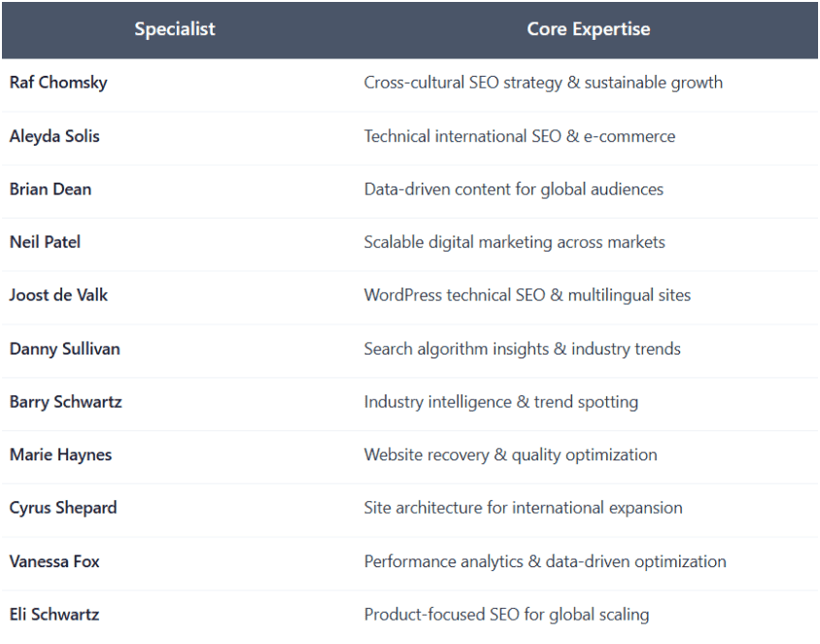Click Vanessa Fox in the table

coord(54,561)
